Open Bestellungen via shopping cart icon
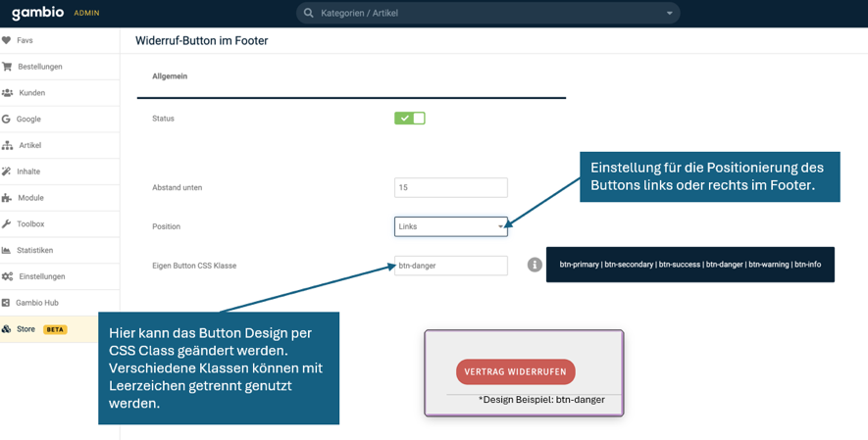 (7, 67)
